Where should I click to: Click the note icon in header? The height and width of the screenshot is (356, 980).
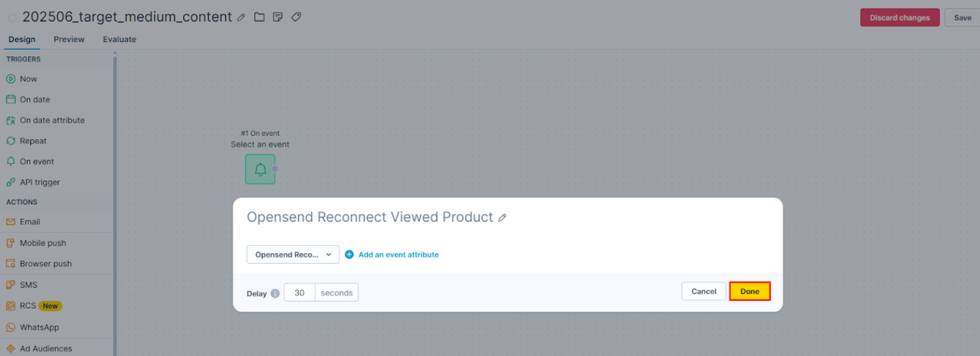278,17
